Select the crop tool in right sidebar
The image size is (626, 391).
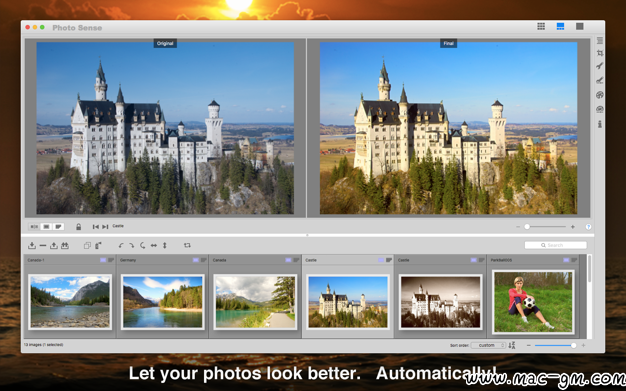coord(600,53)
